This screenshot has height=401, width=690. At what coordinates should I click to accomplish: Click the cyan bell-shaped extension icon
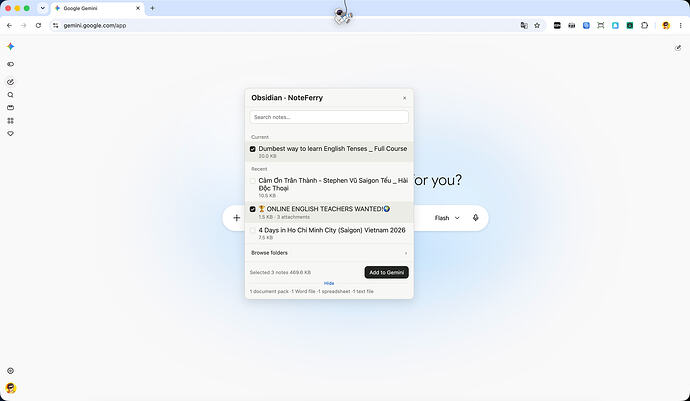[x=615, y=26]
